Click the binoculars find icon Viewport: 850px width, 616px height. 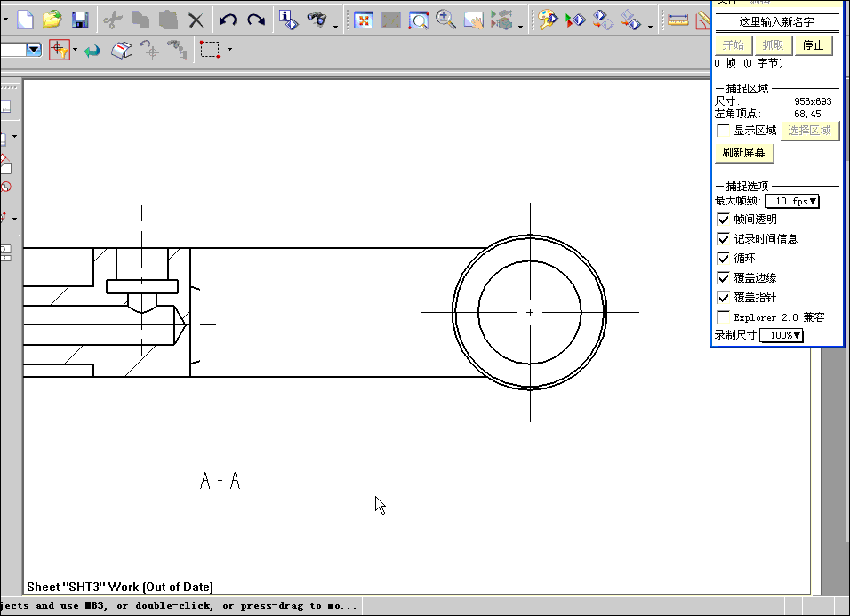[317, 20]
